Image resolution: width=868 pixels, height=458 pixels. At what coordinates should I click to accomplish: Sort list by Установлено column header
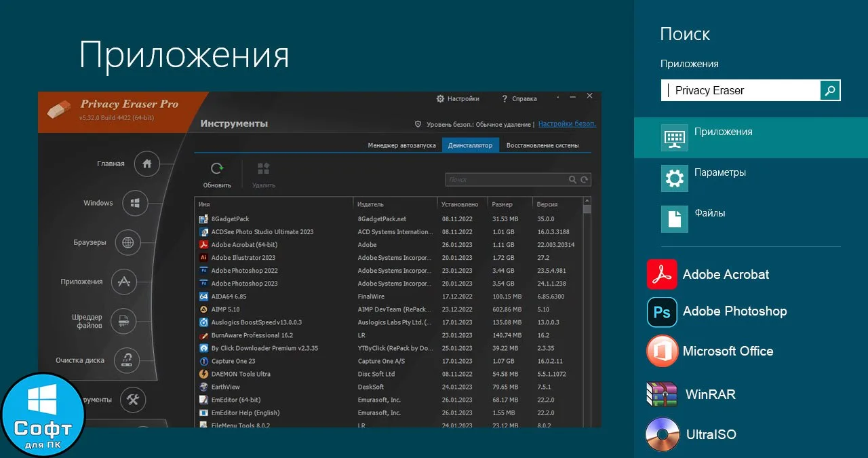(x=464, y=204)
